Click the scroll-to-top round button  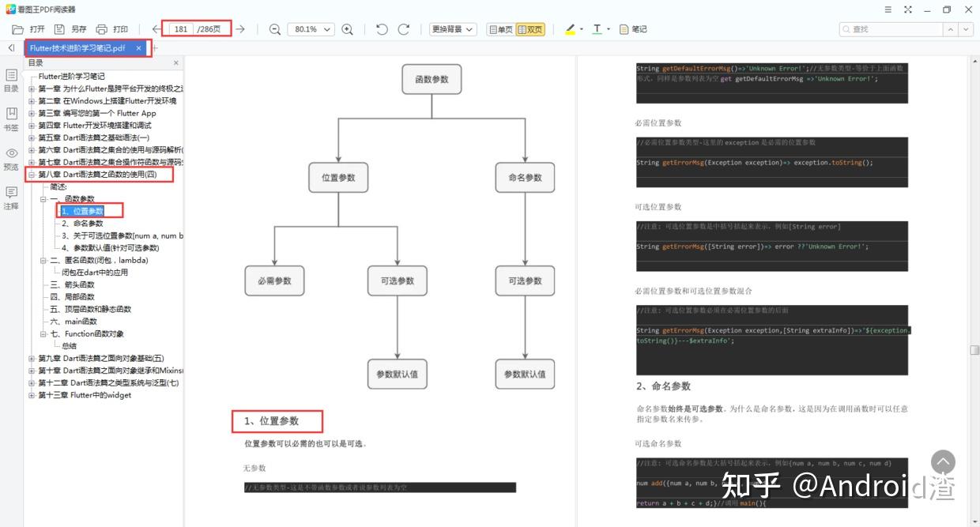[943, 462]
